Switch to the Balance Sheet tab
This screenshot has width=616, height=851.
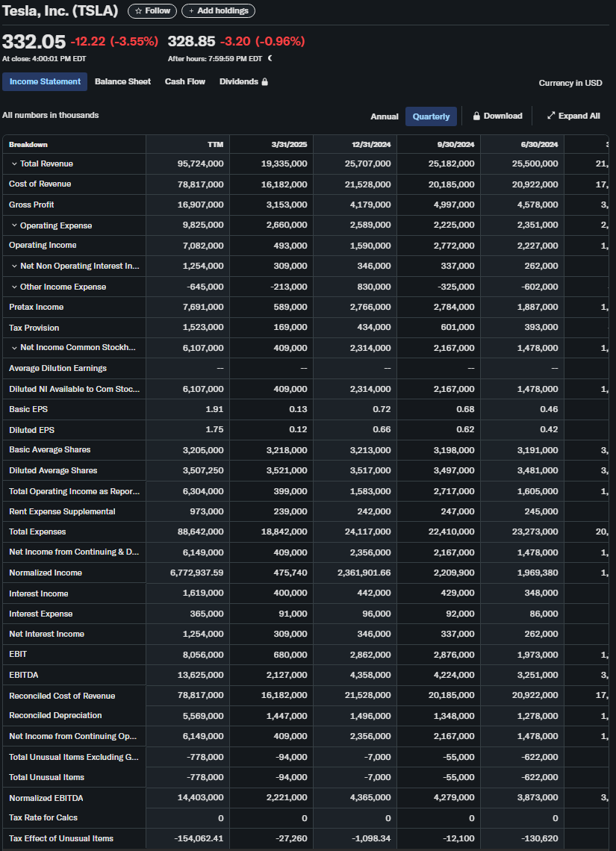coord(122,81)
